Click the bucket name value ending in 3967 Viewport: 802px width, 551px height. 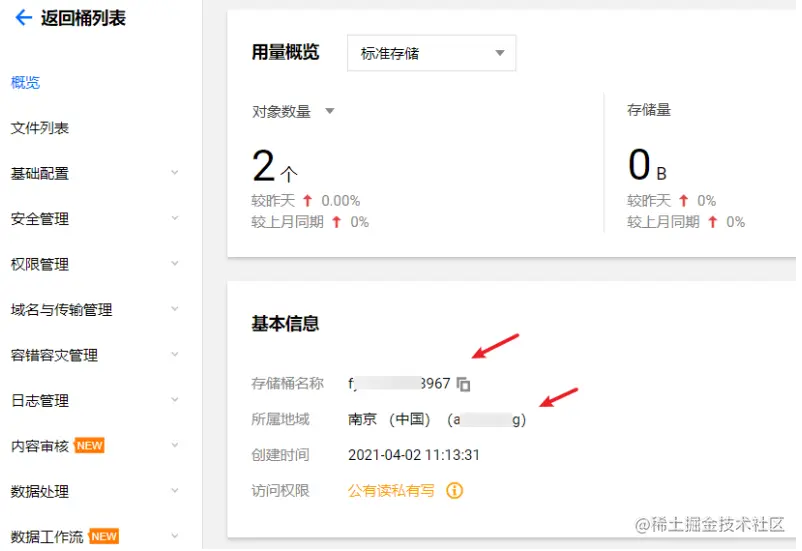coord(399,384)
